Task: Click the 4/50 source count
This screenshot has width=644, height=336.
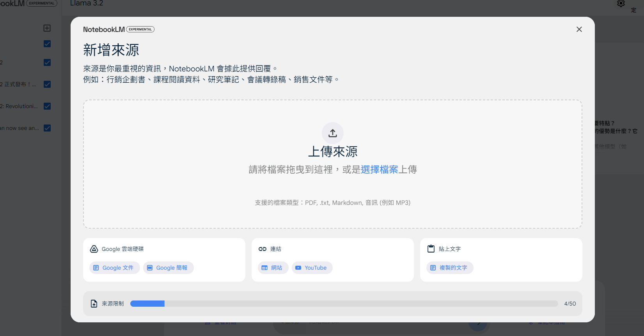Action: 570,304
